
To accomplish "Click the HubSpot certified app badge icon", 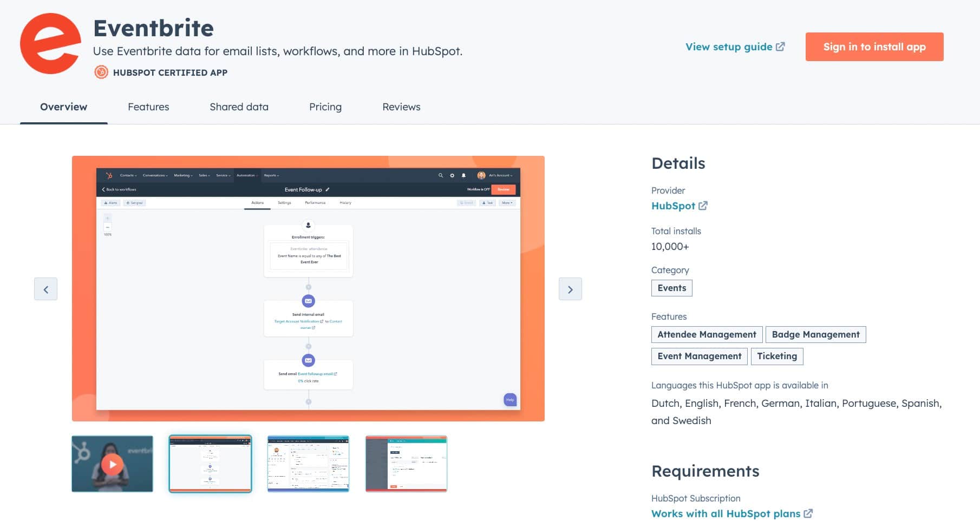I will [101, 72].
